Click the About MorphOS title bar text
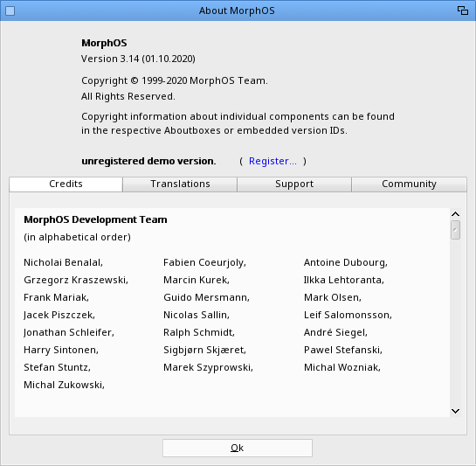Image resolution: width=476 pixels, height=466 pixels. [237, 11]
